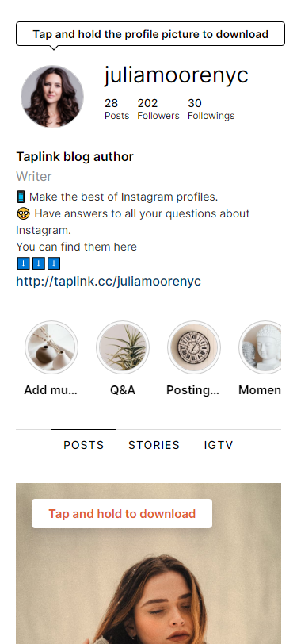Open the Moments highlight with Buddha statue
Screen dimensions: 297x644
pyautogui.click(x=260, y=347)
